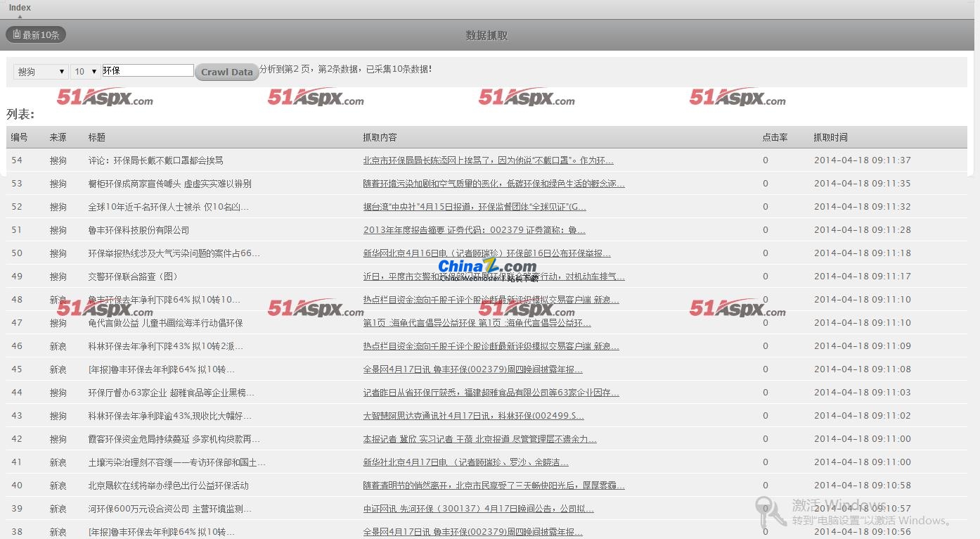Select title 评论:环保局长戴不戴口罩都会挨骂

click(155, 160)
